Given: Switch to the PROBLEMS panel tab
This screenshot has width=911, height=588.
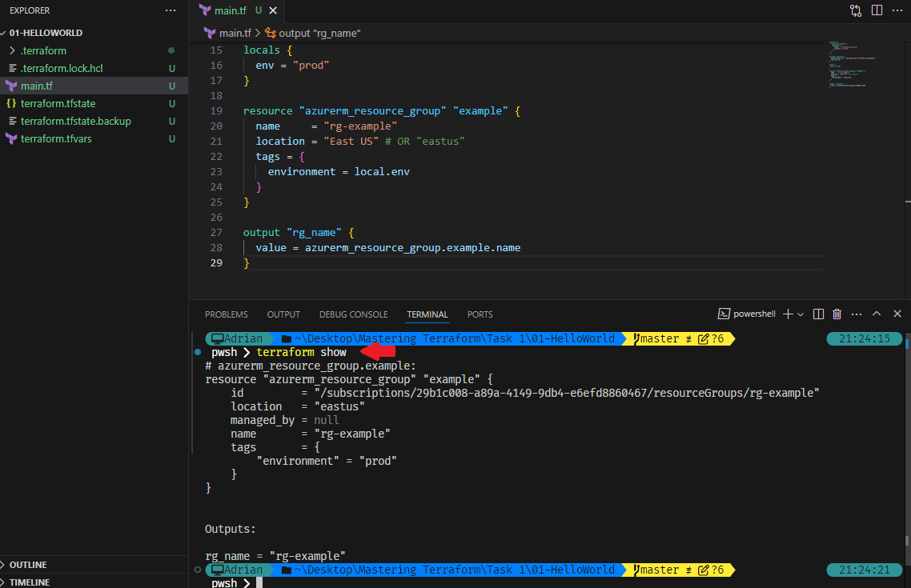Looking at the screenshot, I should tap(226, 314).
